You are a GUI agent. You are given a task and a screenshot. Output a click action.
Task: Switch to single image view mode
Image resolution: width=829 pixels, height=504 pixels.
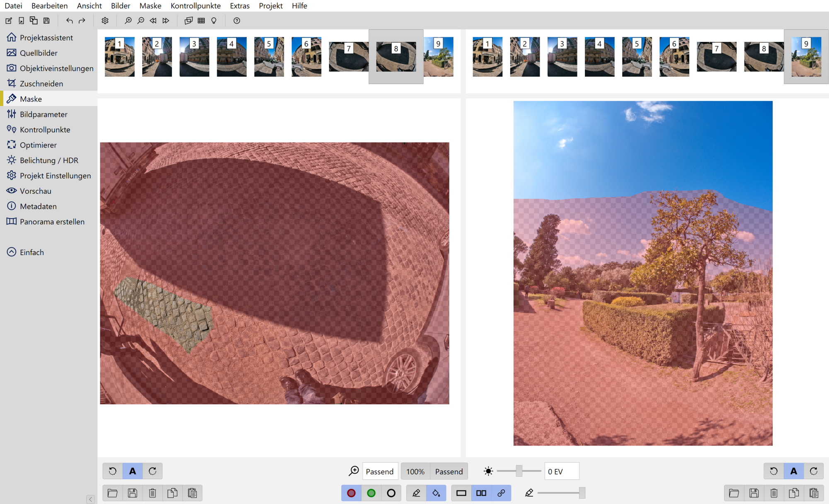pos(461,493)
